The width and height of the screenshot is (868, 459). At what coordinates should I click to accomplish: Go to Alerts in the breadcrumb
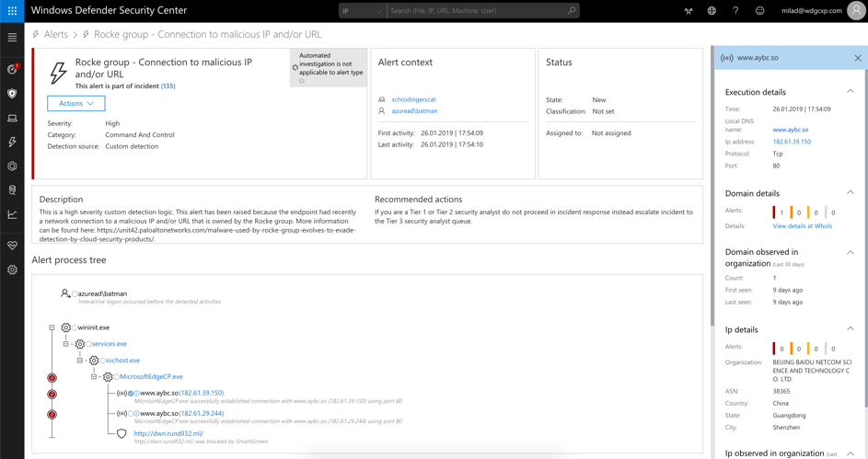pyautogui.click(x=56, y=34)
